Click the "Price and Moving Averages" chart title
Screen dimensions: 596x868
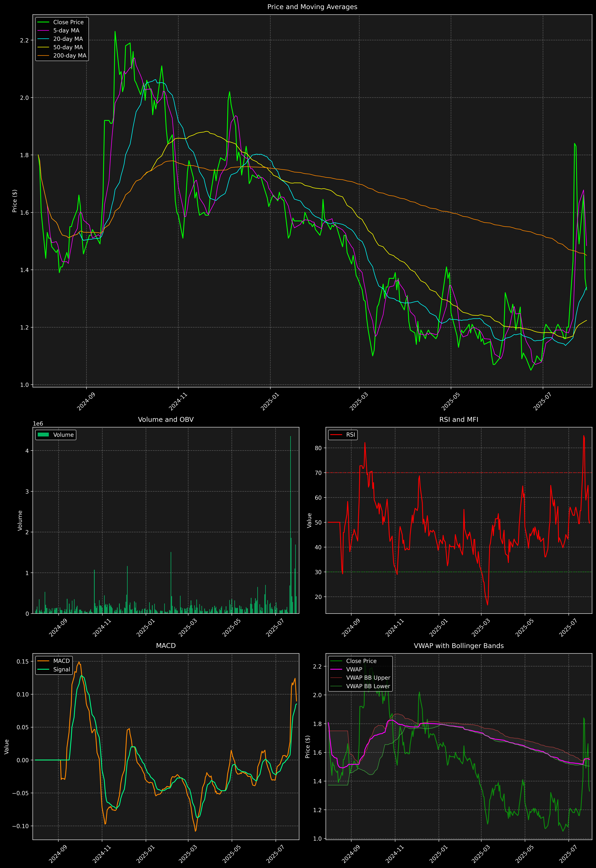click(x=312, y=7)
